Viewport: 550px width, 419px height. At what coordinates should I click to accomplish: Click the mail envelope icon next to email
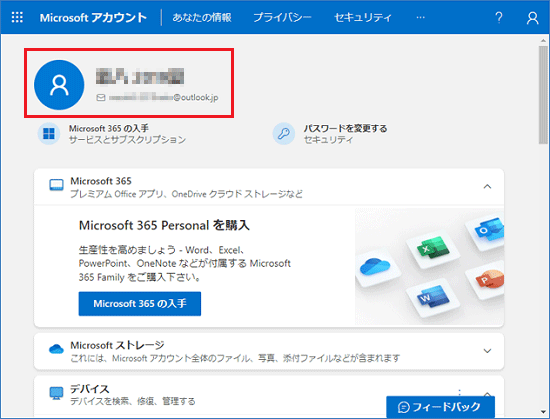101,97
